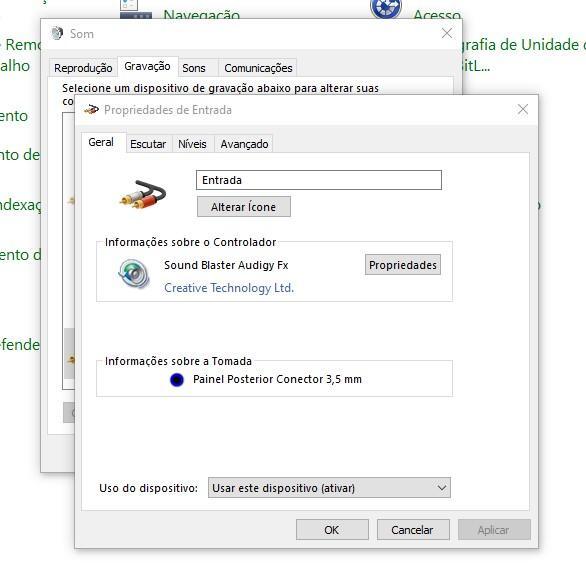
Task: Open the Comunicações tab
Action: click(x=258, y=68)
